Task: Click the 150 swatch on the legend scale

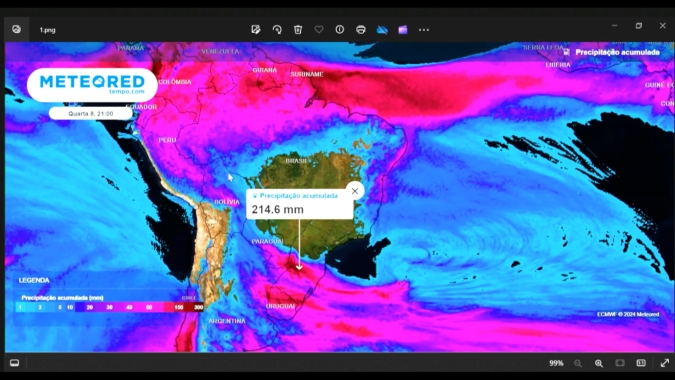Action: click(179, 307)
